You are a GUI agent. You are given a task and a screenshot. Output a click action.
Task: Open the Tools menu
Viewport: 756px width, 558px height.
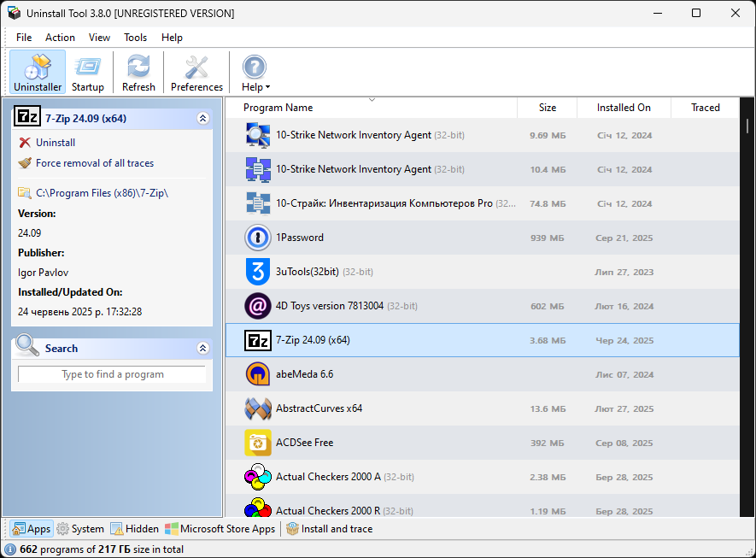click(135, 38)
